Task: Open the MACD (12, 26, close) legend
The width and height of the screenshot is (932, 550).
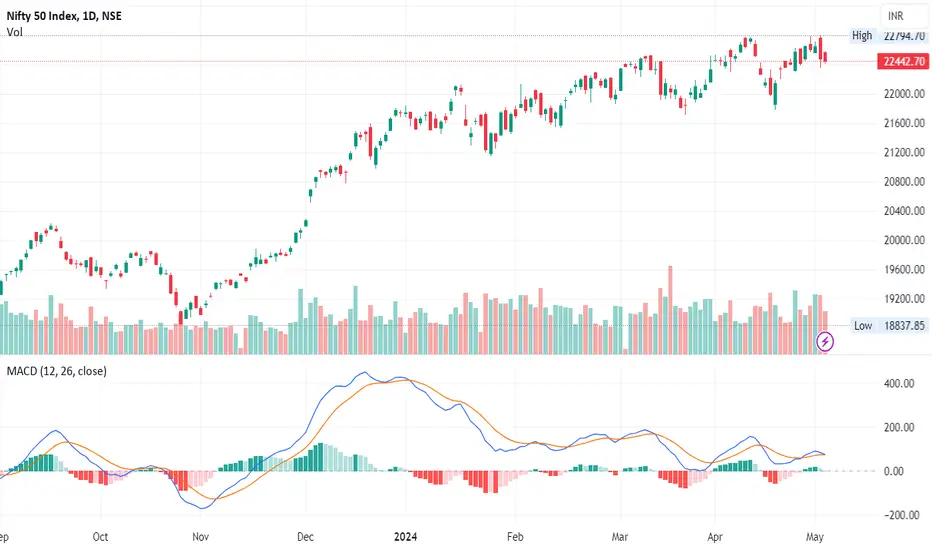Action: pos(56,371)
